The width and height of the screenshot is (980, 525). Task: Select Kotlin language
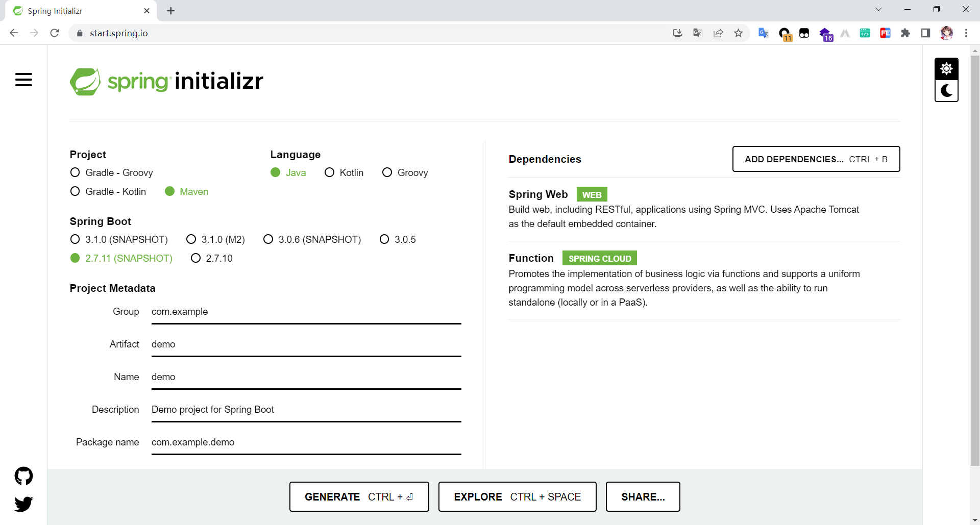pyautogui.click(x=344, y=172)
